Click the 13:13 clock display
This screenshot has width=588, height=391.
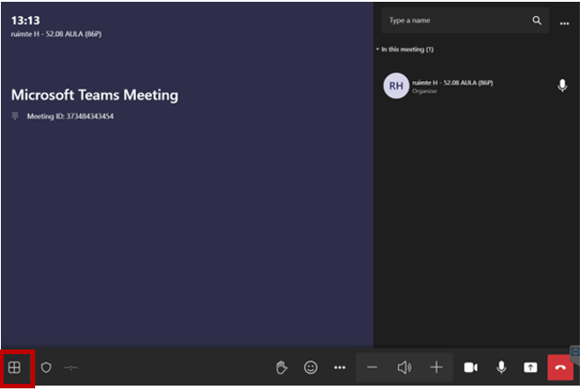pyautogui.click(x=25, y=20)
